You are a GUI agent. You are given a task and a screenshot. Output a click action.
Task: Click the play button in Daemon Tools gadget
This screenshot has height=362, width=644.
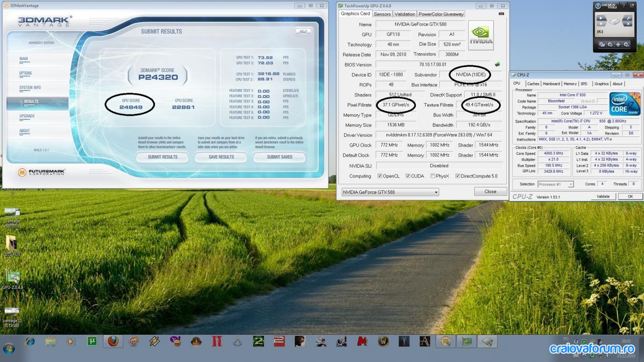click(x=600, y=17)
